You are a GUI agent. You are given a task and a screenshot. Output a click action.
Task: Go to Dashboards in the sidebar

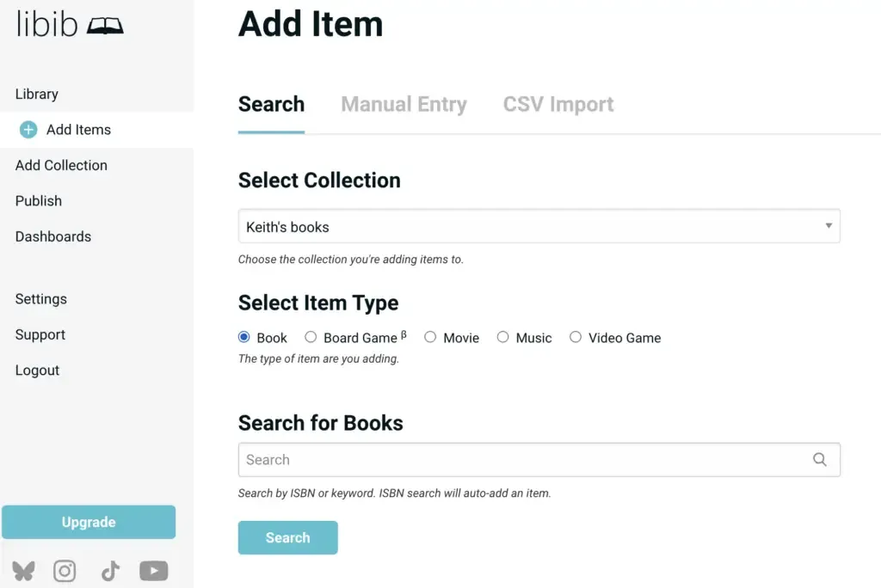(53, 236)
